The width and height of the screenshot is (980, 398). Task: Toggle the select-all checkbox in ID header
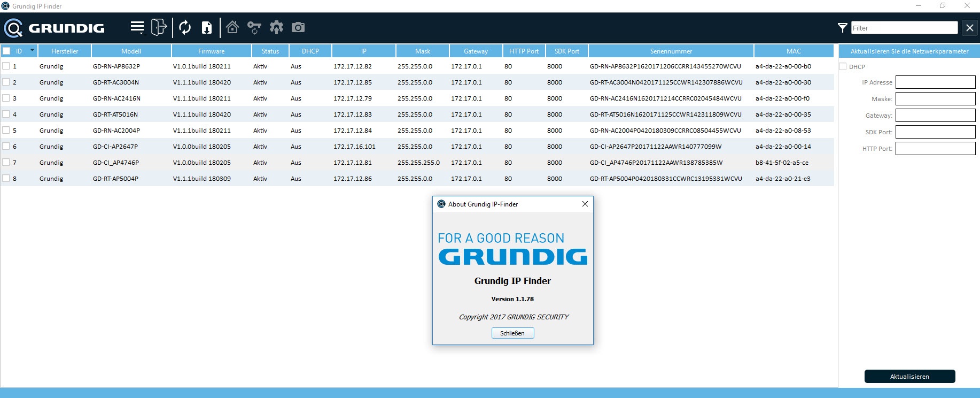click(x=6, y=51)
